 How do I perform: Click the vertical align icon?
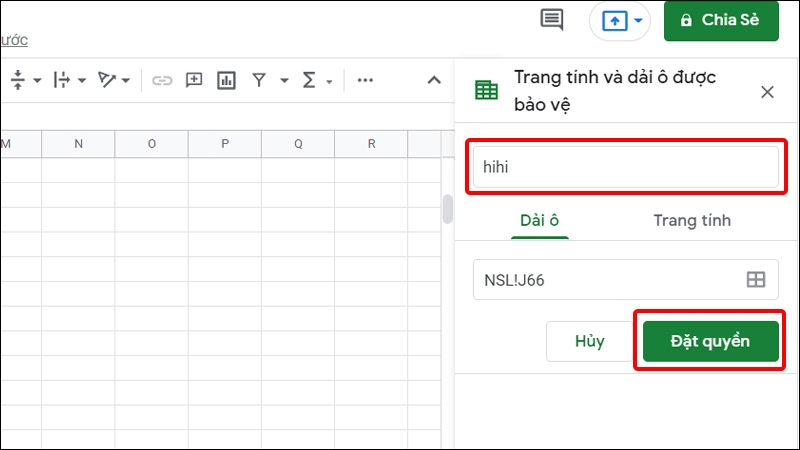click(18, 80)
